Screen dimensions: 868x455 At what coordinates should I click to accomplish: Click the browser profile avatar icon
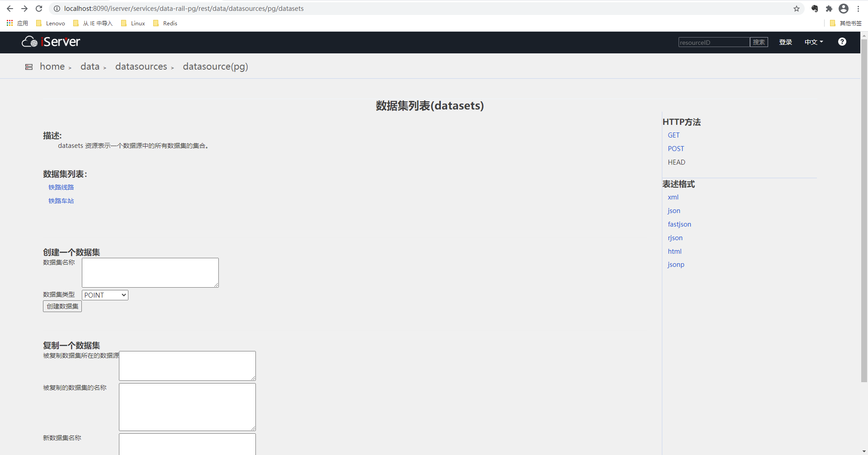pyautogui.click(x=844, y=8)
